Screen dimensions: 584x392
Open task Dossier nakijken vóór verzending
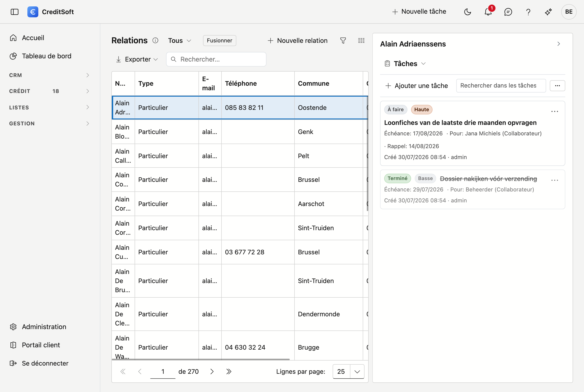(x=488, y=178)
